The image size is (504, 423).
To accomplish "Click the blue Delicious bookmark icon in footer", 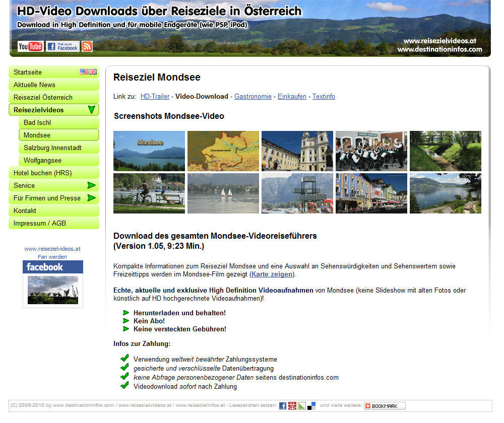I will pyautogui.click(x=311, y=406).
